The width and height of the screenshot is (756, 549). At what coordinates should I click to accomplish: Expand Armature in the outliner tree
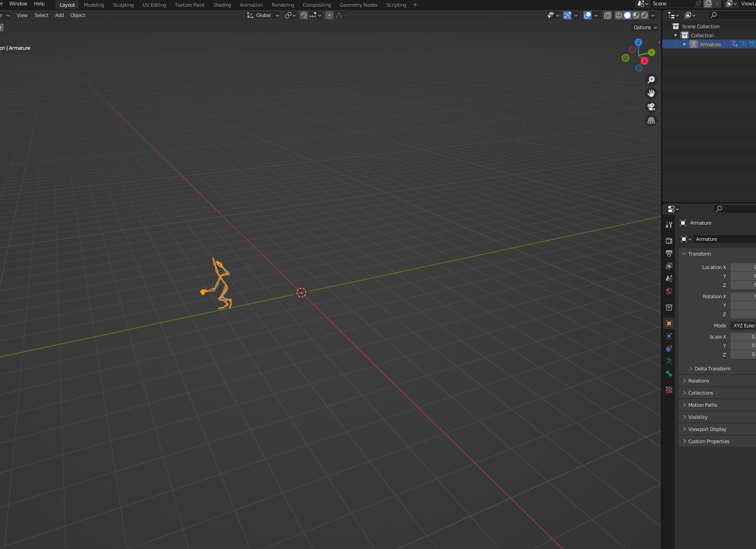point(685,44)
